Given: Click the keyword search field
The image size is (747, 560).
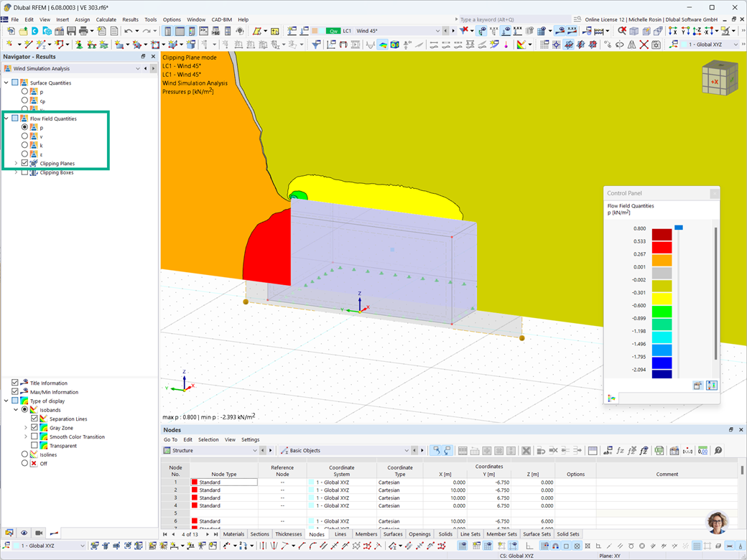Looking at the screenshot, I should click(514, 19).
